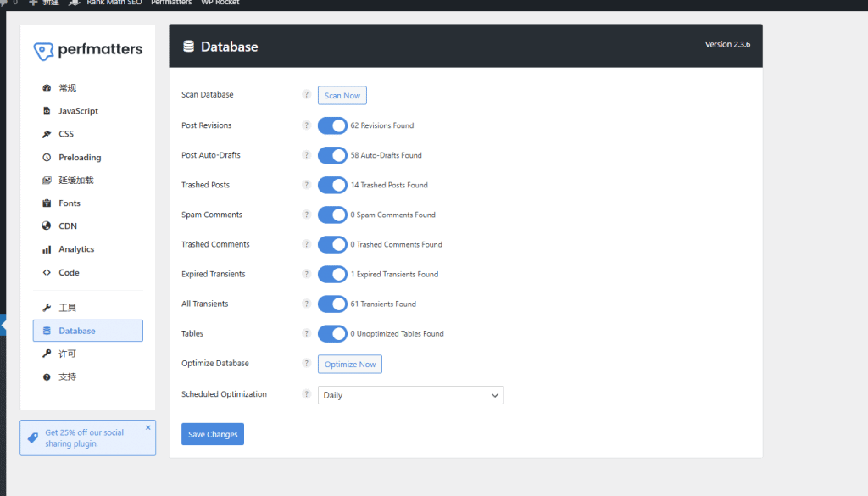The image size is (868, 496).
Task: Click the wrench icon beside 工具
Action: pyautogui.click(x=47, y=307)
